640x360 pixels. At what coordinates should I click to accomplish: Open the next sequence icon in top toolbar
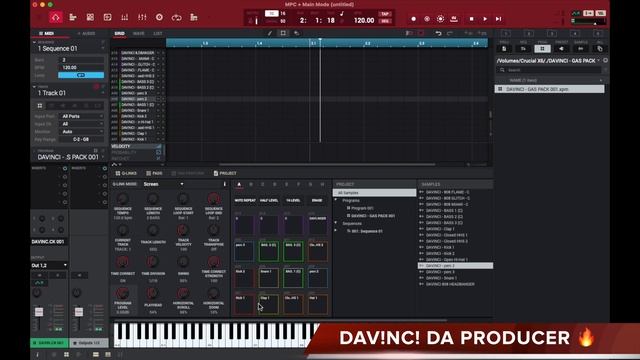(x=194, y=18)
